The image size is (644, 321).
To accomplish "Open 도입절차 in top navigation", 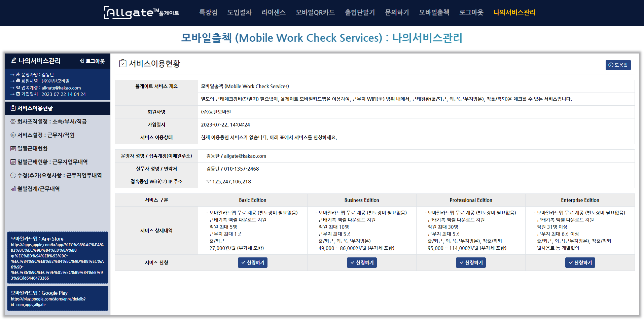I will (239, 12).
